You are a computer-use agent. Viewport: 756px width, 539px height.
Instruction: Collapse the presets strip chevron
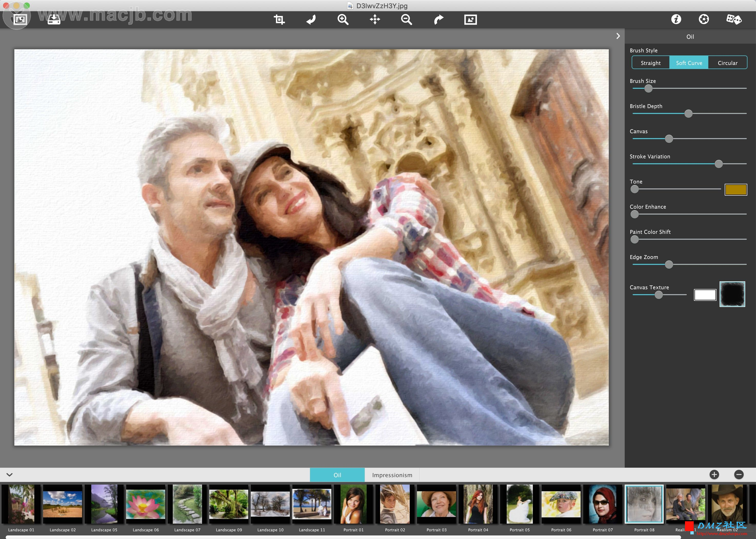click(x=9, y=475)
